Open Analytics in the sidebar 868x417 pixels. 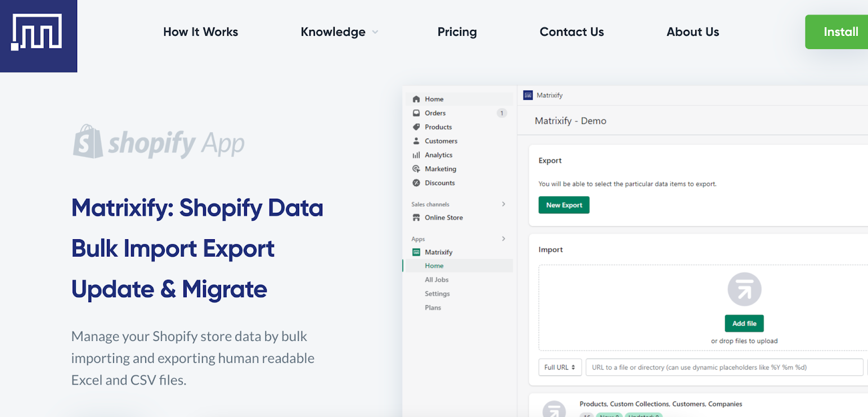click(x=439, y=155)
